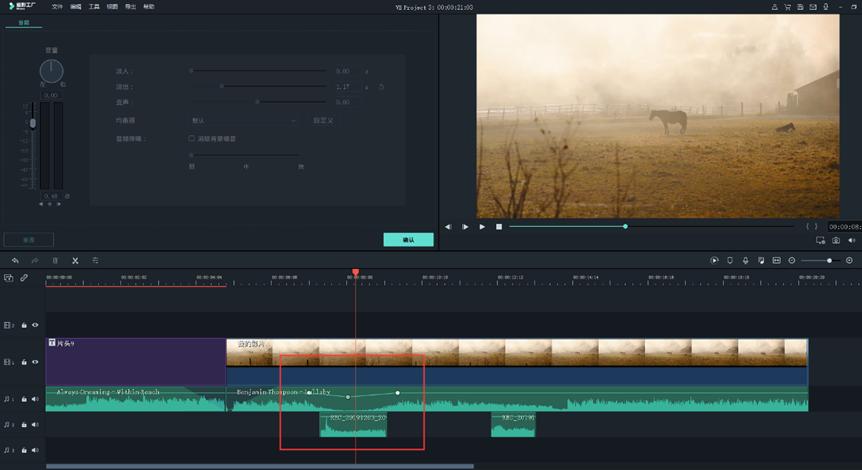The image size is (862, 470).
Task: Click the 重置 reset button at panel bottom
Action: tap(28, 240)
